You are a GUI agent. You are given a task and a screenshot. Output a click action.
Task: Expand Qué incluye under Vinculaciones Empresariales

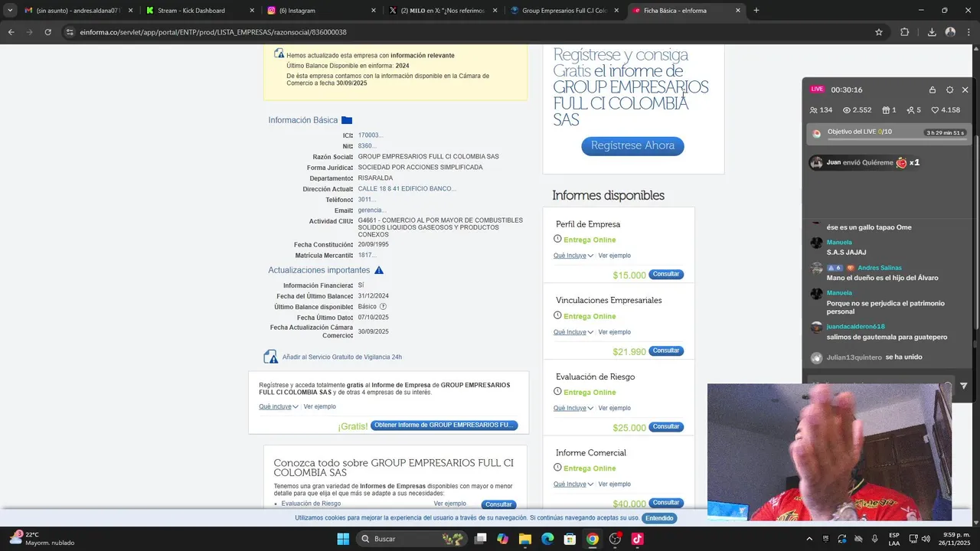(x=573, y=332)
